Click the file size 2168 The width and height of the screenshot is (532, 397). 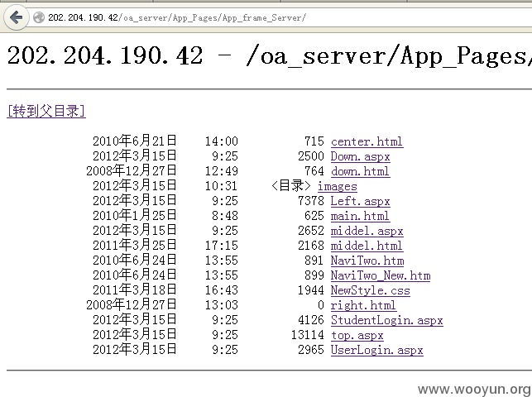click(311, 246)
